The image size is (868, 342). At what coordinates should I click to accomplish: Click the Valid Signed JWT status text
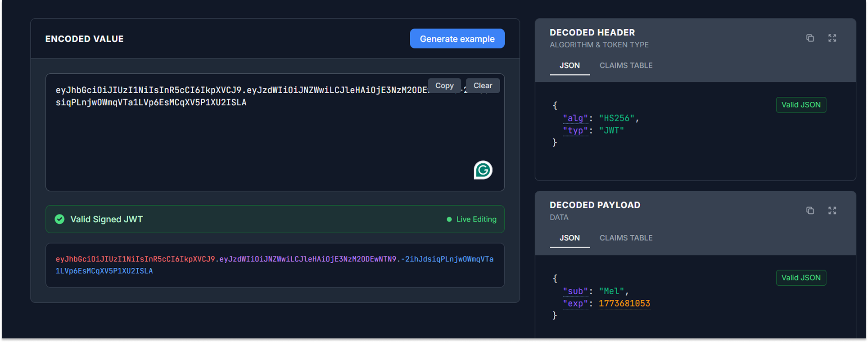(x=106, y=219)
